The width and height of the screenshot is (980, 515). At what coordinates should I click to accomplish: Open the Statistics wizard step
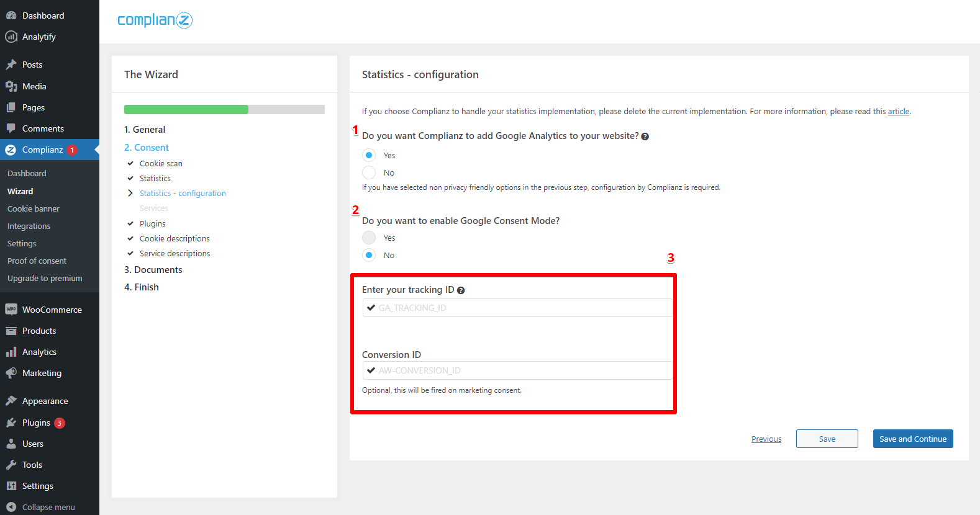[x=155, y=179]
